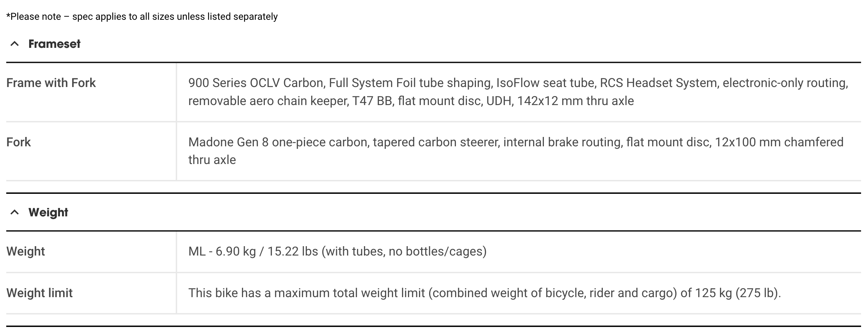Click the '(with tubes, no bottles/cages)' text
868x328 pixels.
point(404,251)
